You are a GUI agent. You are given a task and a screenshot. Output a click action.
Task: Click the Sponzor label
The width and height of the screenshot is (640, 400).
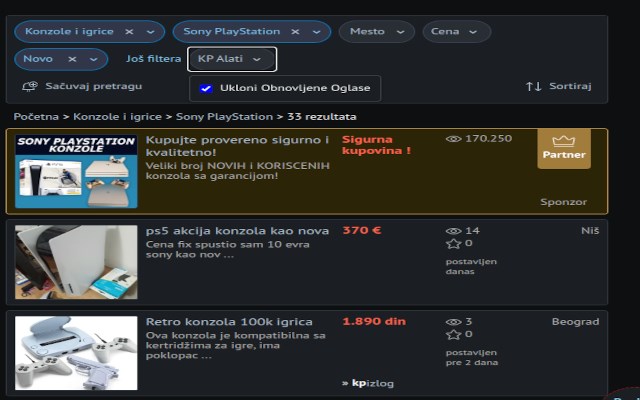tap(564, 202)
